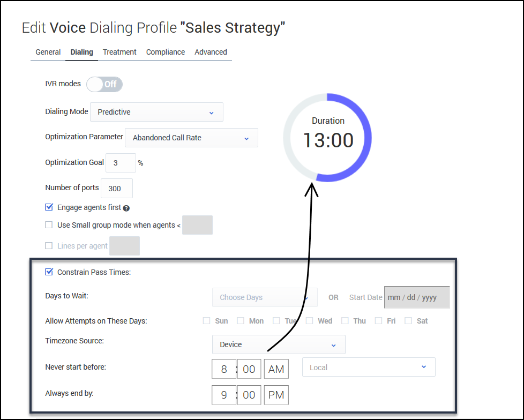The image size is (524, 420).
Task: Open the Timezone Source Device dropdown
Action: 279,344
